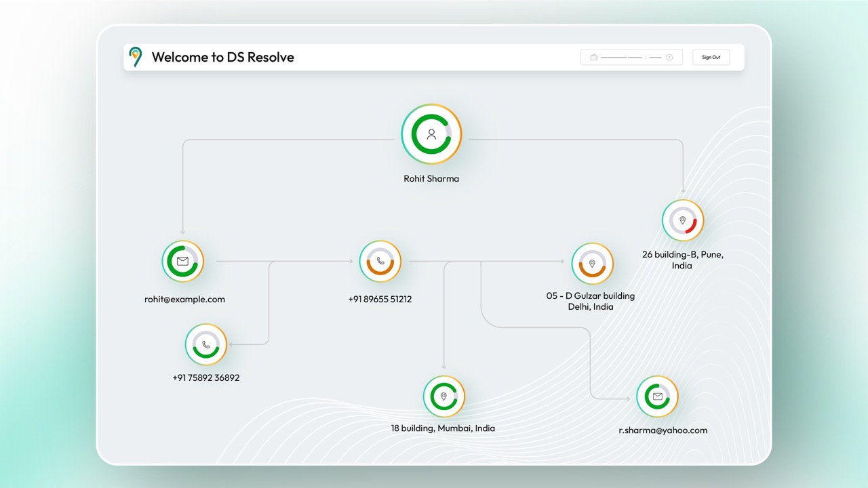868x488 pixels.
Task: Click the wallet balance field in header
Action: click(x=631, y=58)
